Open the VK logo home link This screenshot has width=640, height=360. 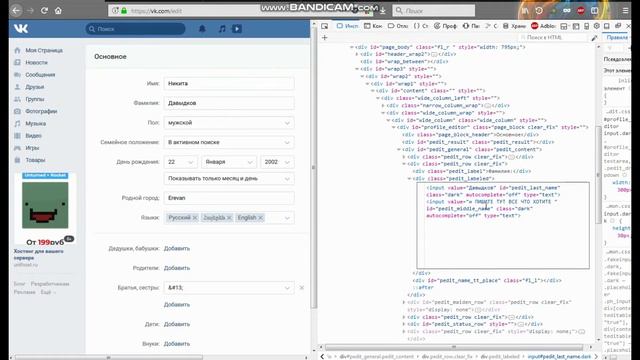21,29
